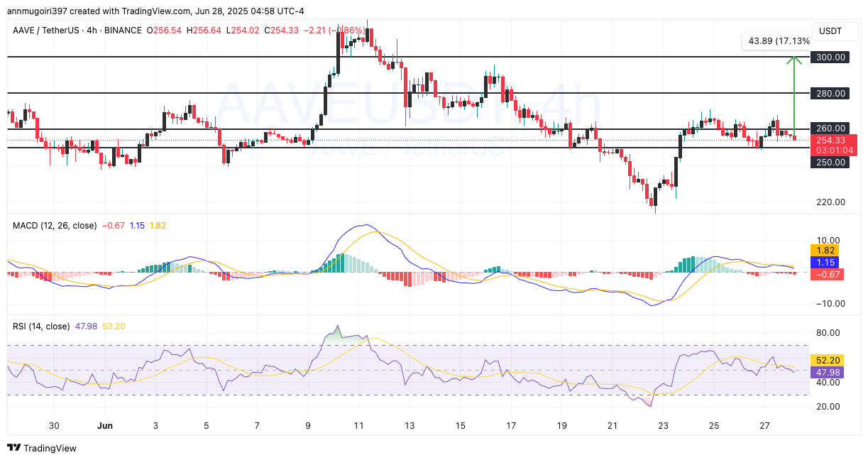The height and width of the screenshot is (460, 868).
Task: Click the low value L254.02
Action: coord(243,31)
